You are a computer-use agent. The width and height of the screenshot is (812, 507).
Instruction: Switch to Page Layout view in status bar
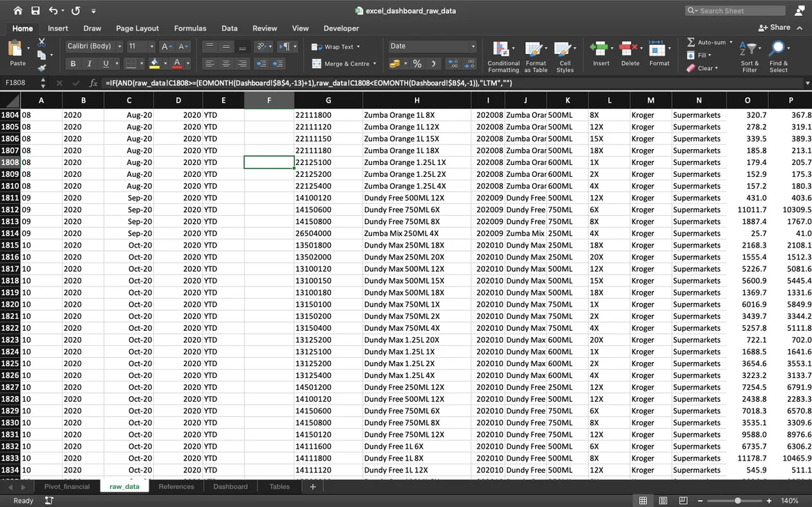click(663, 501)
